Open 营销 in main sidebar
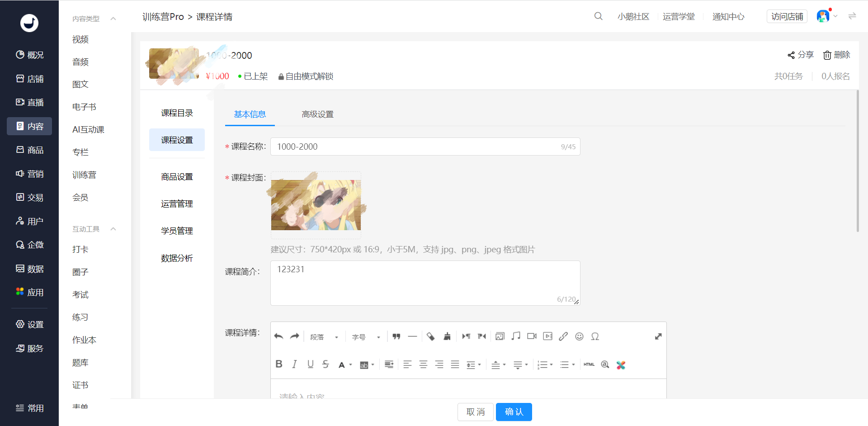The image size is (868, 426). click(x=29, y=174)
